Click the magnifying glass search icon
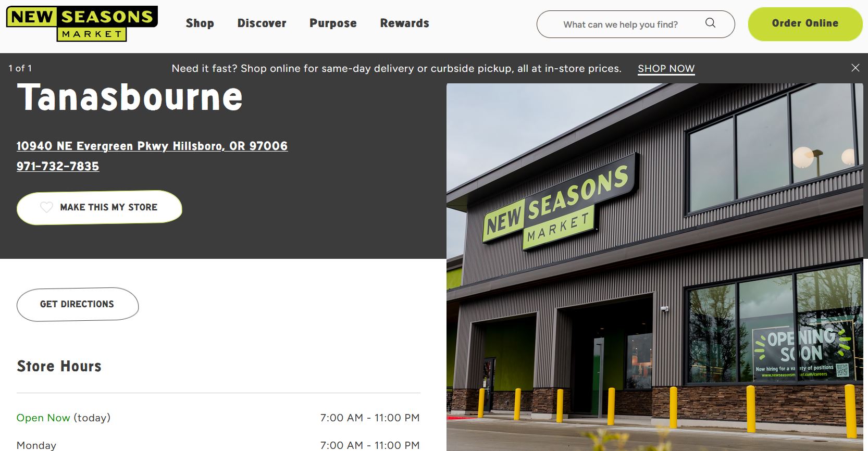Screen dimensions: 868x451 point(710,23)
